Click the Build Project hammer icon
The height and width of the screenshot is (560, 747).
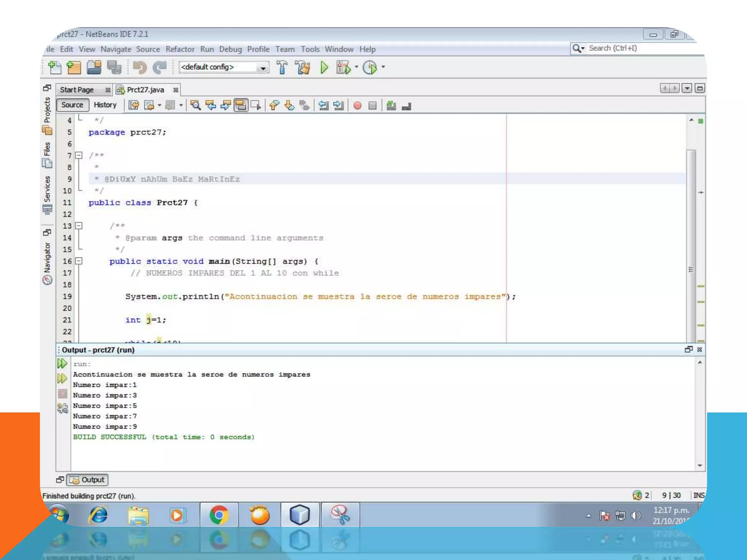(282, 67)
